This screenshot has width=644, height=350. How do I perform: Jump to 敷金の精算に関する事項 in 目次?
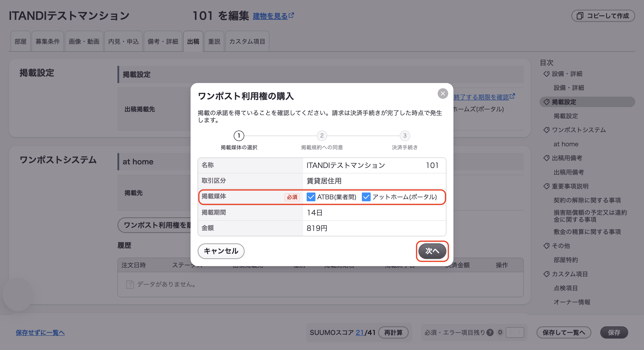(587, 232)
